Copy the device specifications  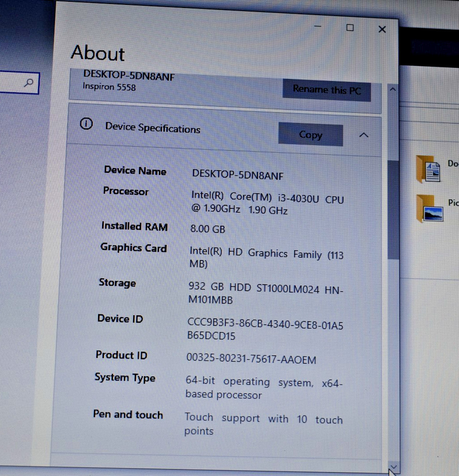coord(311,134)
